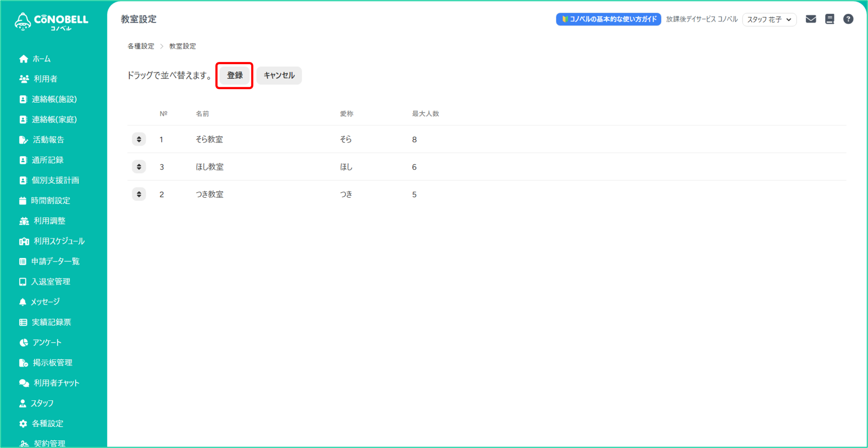
Task: Click the sort handle for つき教室 row
Action: coord(139,194)
